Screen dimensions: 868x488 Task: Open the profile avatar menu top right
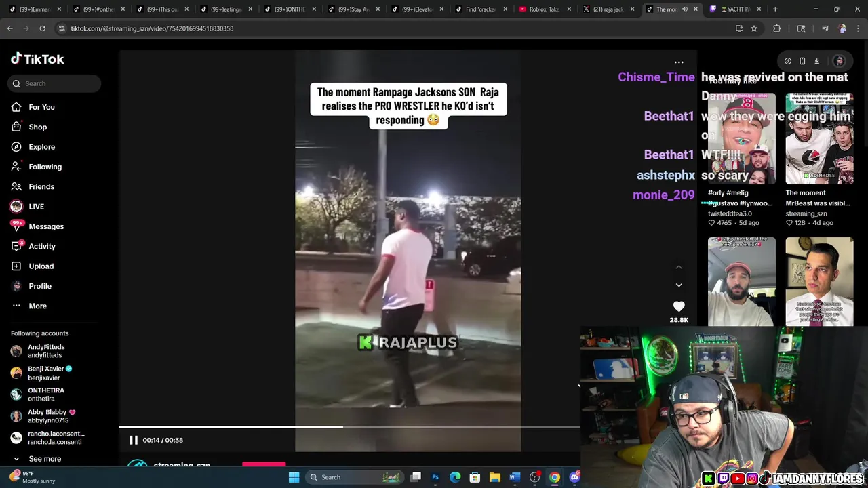click(839, 61)
